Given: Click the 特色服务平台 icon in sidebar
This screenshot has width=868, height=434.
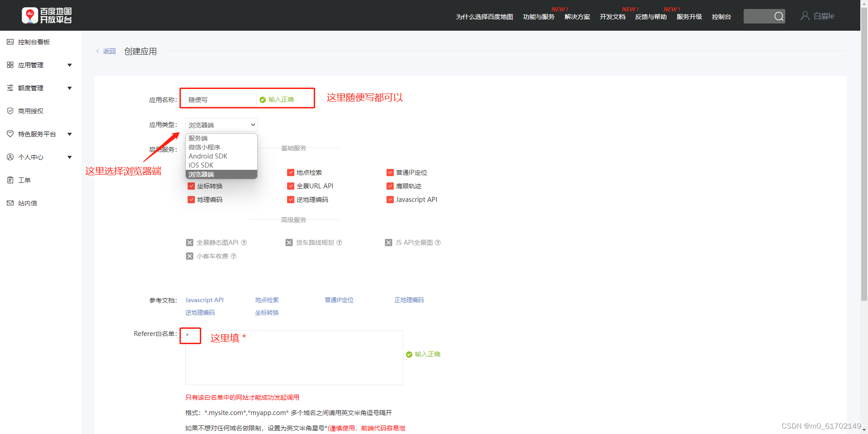Looking at the screenshot, I should click(x=10, y=134).
